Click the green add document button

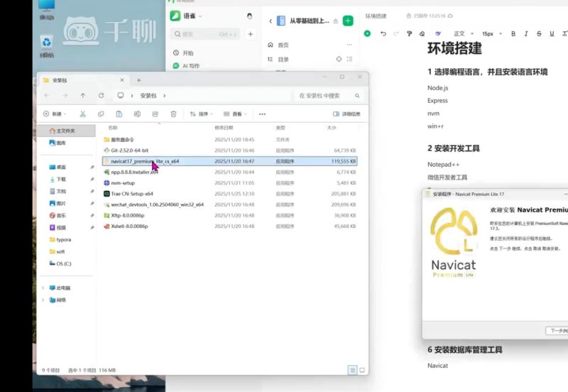click(348, 21)
